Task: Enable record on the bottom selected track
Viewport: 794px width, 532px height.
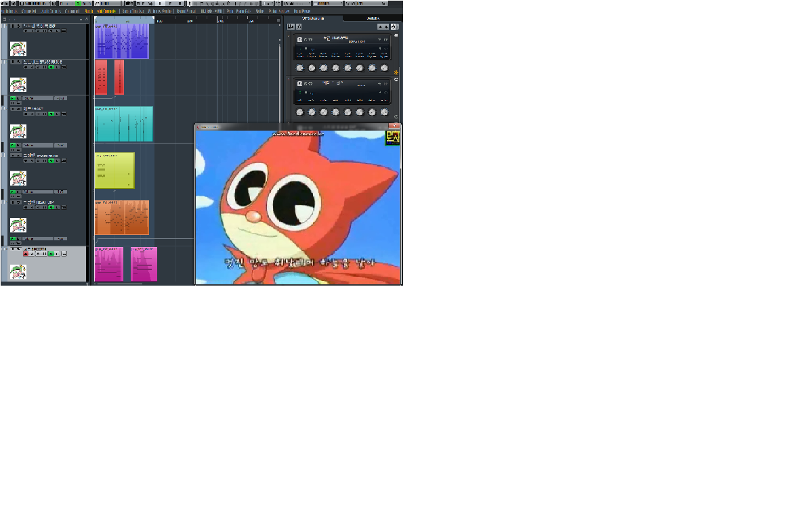Action: click(26, 254)
